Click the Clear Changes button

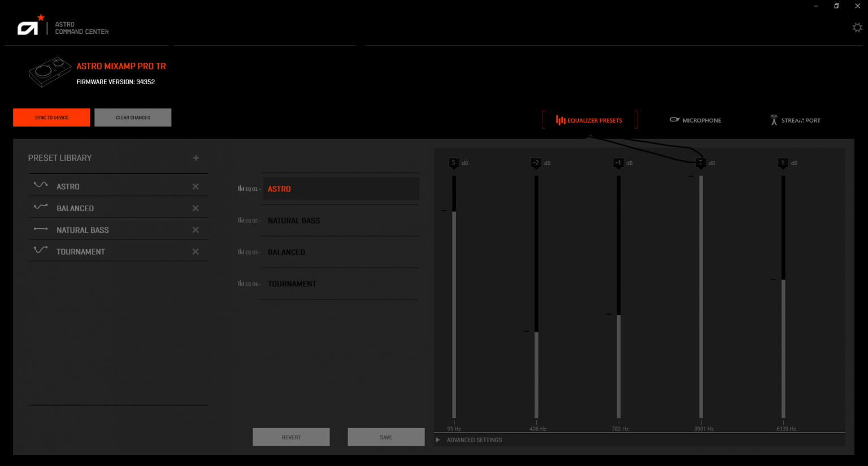pyautogui.click(x=133, y=117)
